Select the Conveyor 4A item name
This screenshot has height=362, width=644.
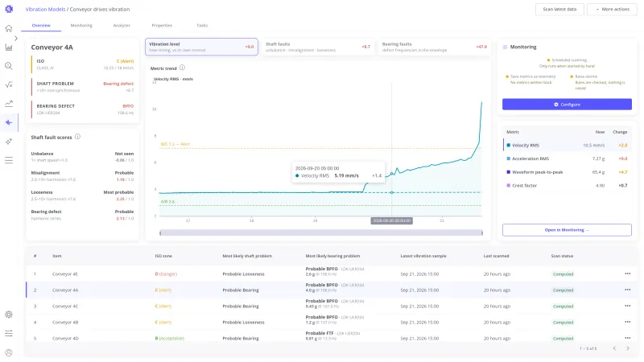pos(65,290)
